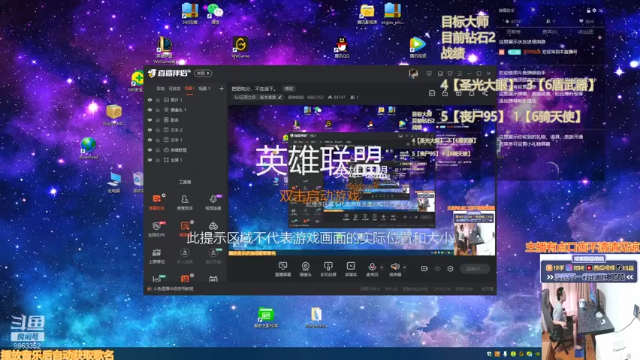Click the tutorial link in the status bar
This screenshot has height=360, width=640.
[x=173, y=289]
